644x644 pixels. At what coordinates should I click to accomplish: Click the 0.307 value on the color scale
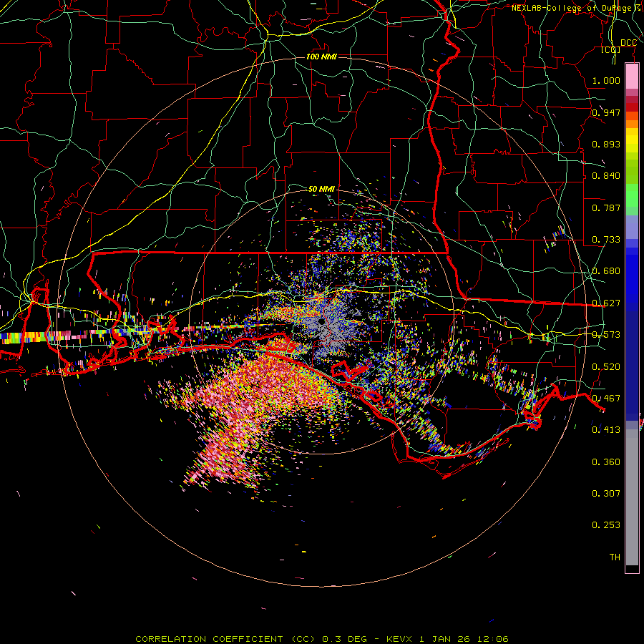click(606, 493)
